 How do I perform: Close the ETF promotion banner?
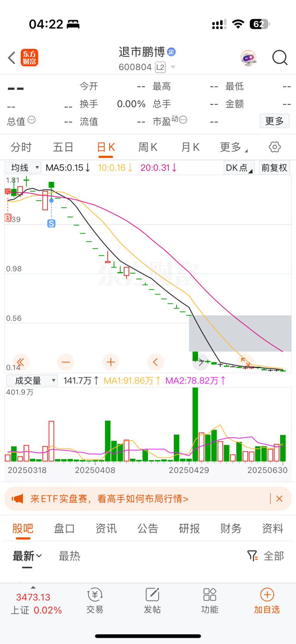[x=279, y=499]
